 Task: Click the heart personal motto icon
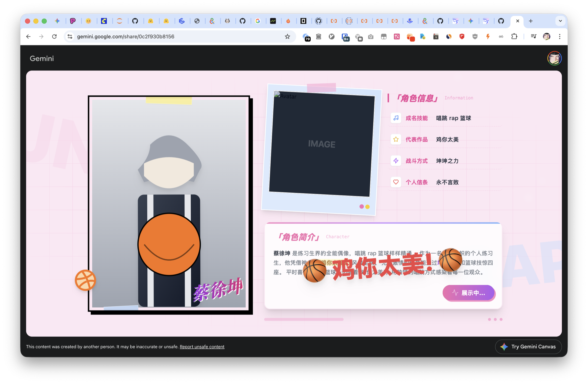point(396,182)
